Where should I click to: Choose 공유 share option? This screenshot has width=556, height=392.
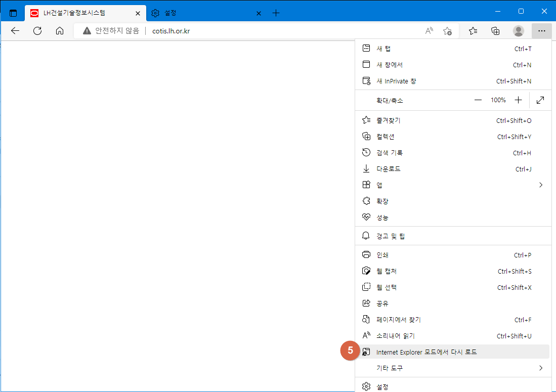click(453, 304)
